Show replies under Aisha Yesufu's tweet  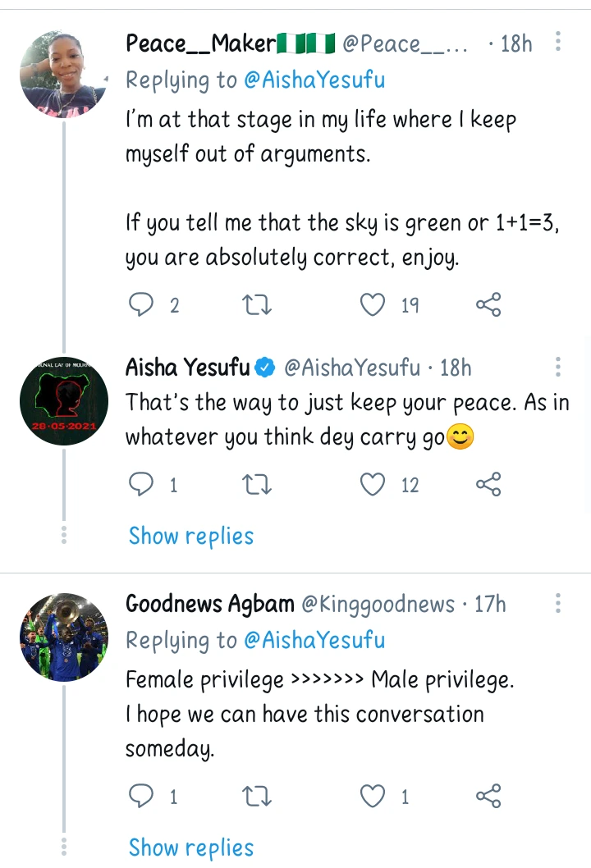(191, 536)
